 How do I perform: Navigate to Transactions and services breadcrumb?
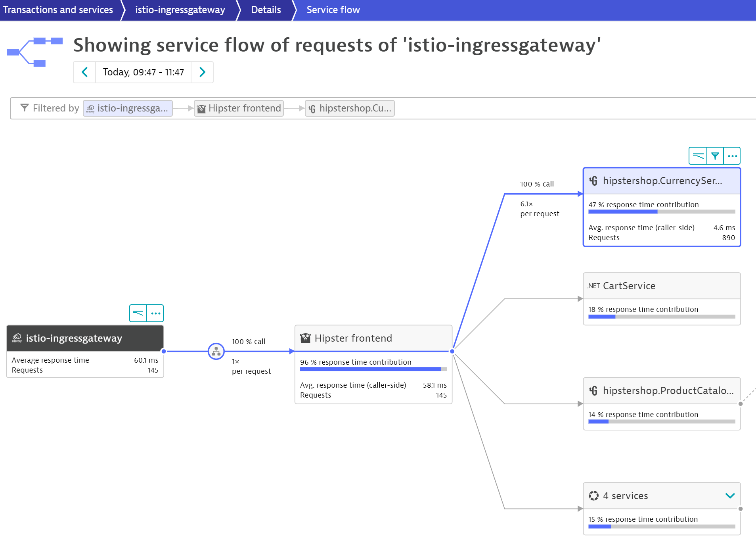click(x=58, y=10)
